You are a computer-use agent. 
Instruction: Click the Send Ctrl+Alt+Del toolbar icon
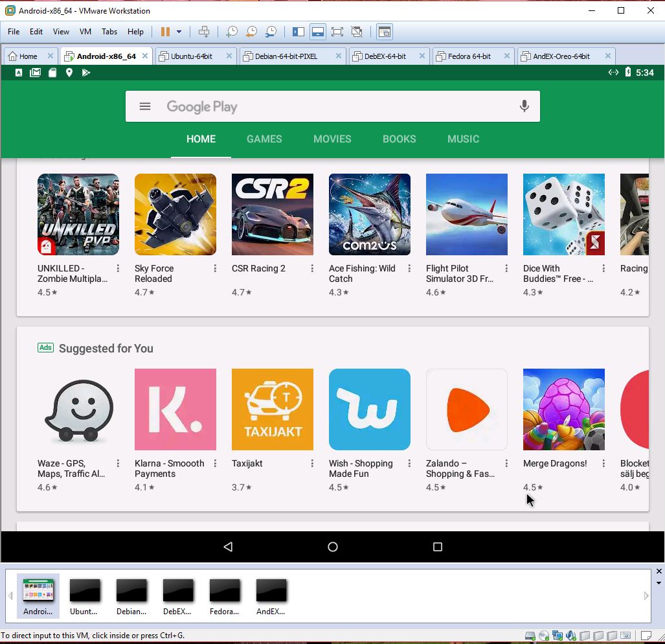tap(204, 32)
